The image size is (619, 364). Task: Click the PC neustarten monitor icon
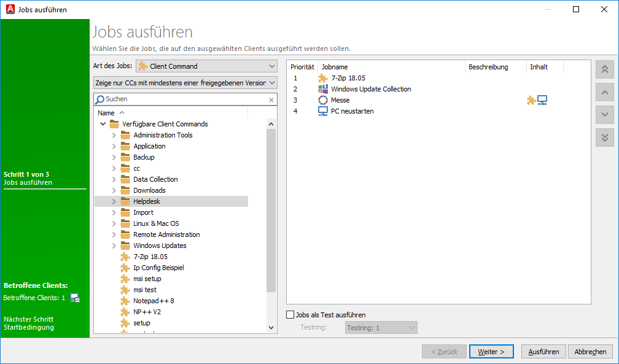323,111
